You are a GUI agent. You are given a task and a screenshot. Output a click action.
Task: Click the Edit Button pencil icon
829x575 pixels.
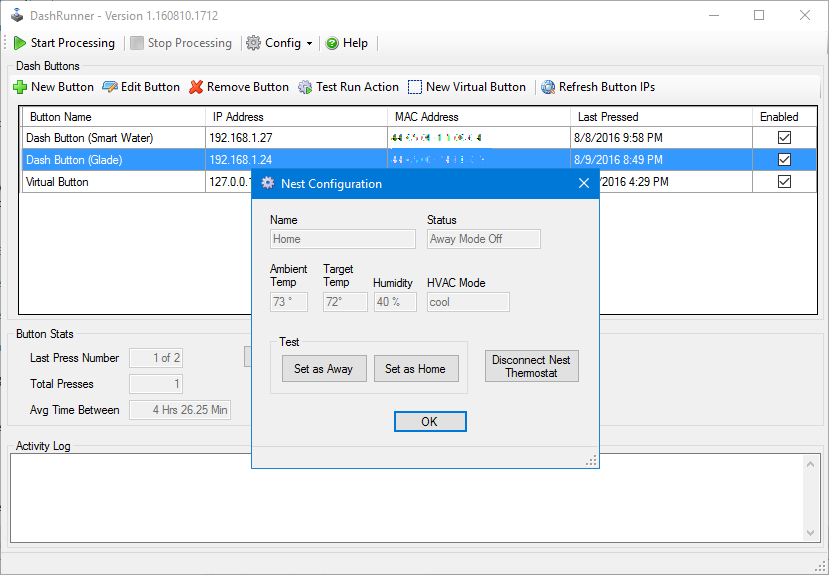109,87
